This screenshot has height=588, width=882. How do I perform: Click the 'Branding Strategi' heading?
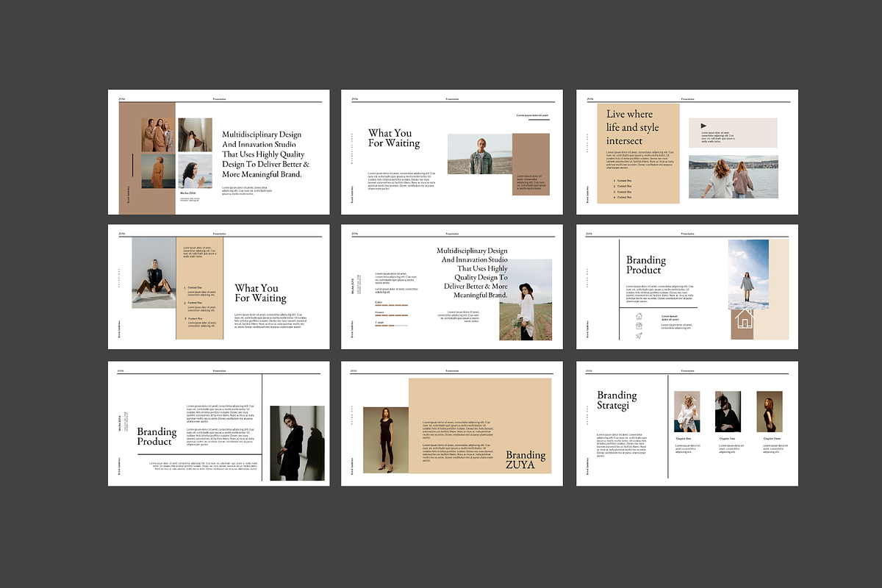(617, 400)
